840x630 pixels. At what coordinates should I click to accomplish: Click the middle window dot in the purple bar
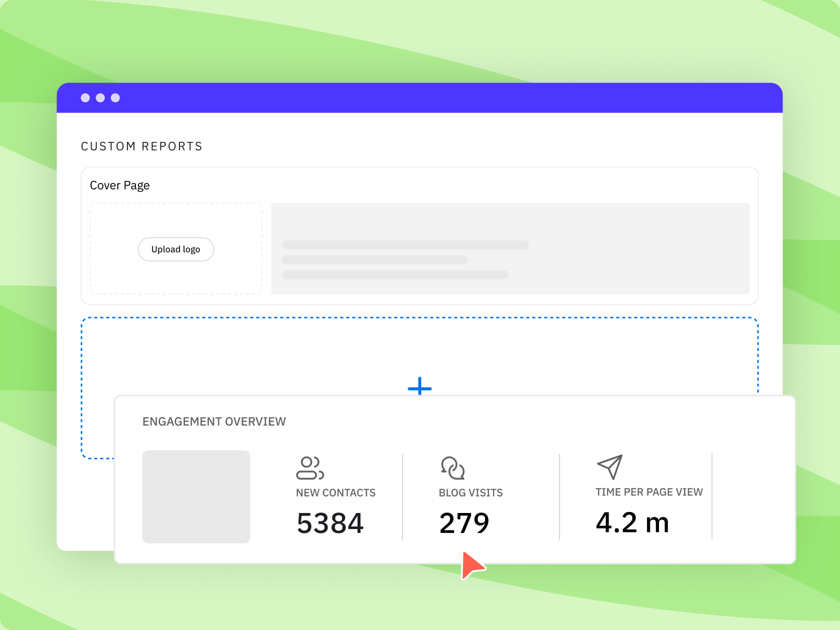(100, 98)
